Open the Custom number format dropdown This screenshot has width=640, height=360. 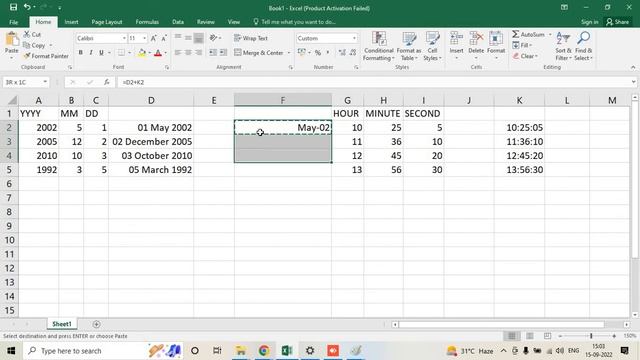click(x=354, y=38)
